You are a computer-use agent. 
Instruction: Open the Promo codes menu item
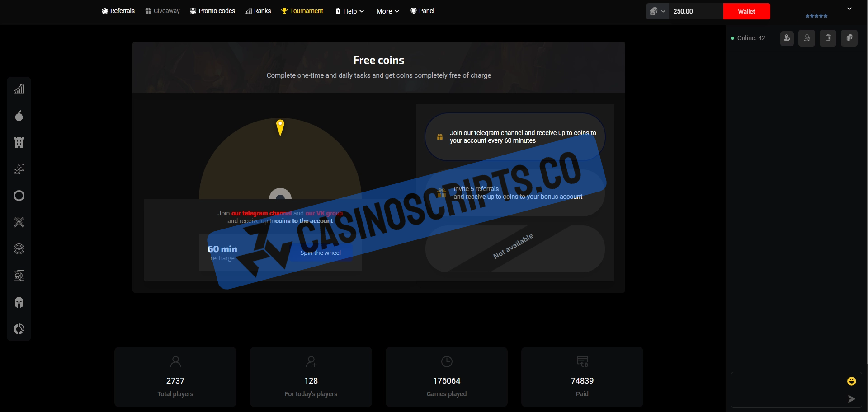[x=212, y=11]
